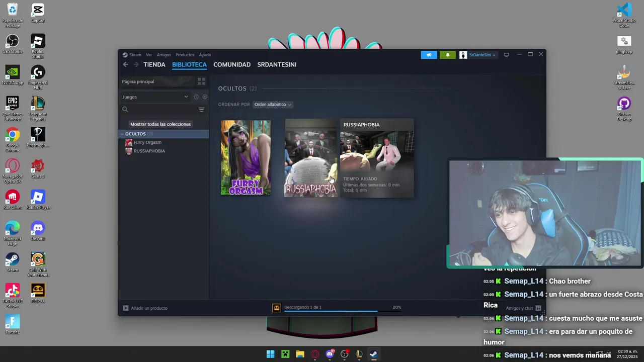Go to the TIENDA tab
Screen dimensions: 644x362
(154, 64)
